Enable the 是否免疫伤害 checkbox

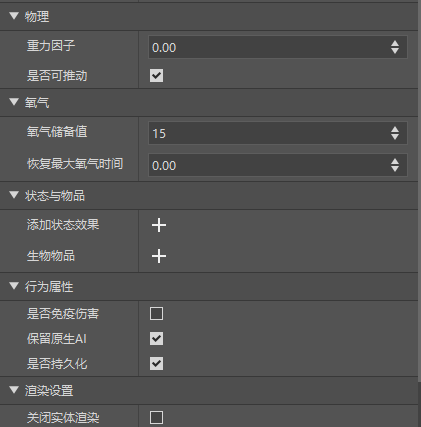(156, 314)
